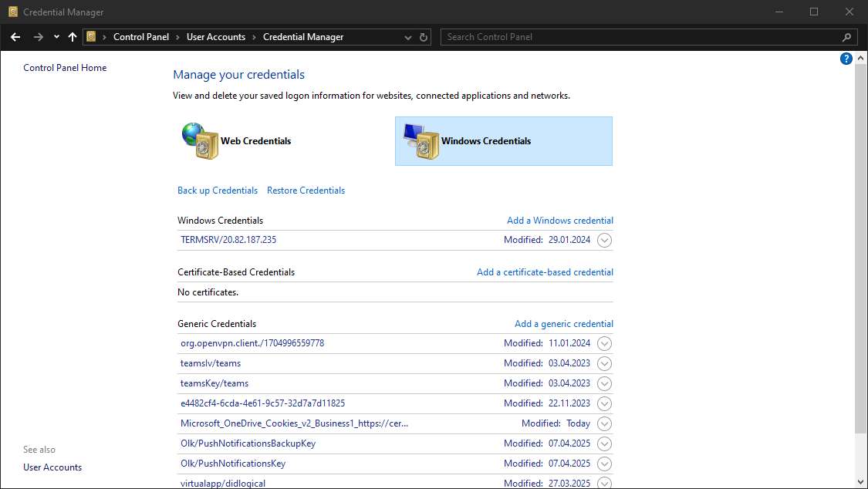Open recent locations dropdown arrow
The height and width of the screenshot is (489, 868).
[56, 37]
